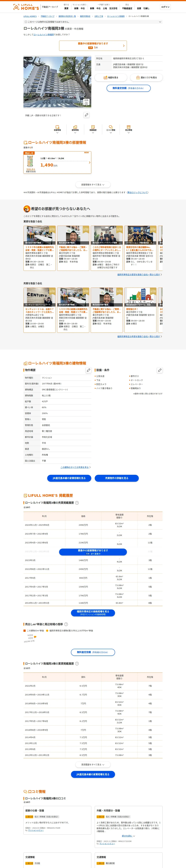Open 不動産査定 in top navigation
The width and height of the screenshot is (186, 868).
click(x=127, y=8)
